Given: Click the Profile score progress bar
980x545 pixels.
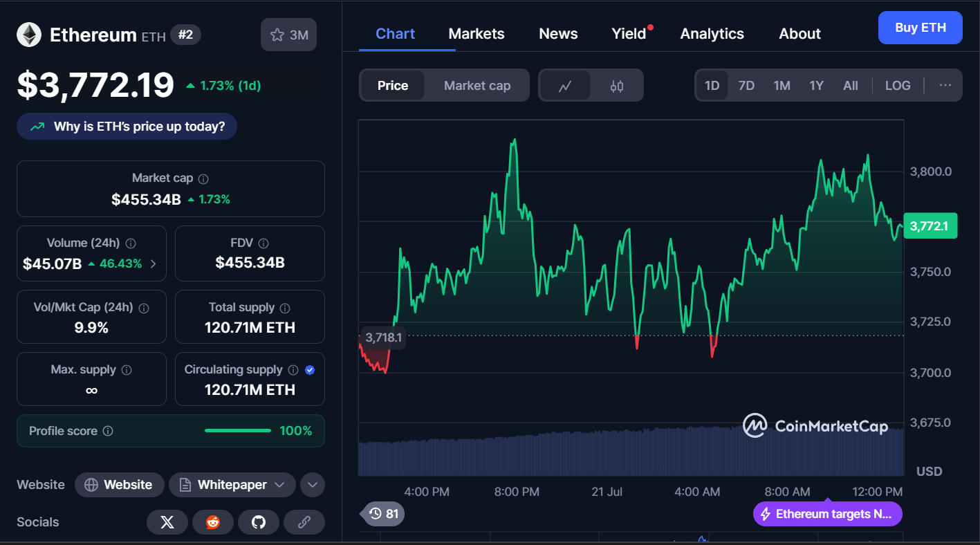Looking at the screenshot, I should coord(238,431).
